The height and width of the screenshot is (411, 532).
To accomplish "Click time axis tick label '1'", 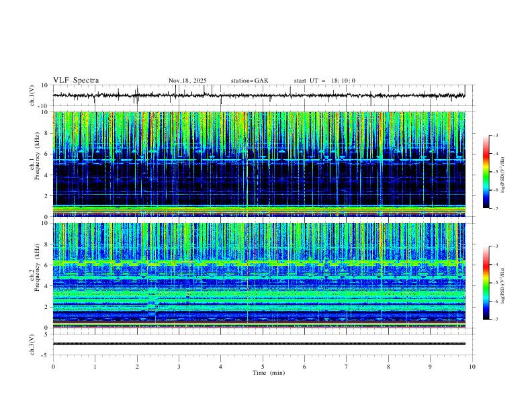I will click(x=95, y=367).
